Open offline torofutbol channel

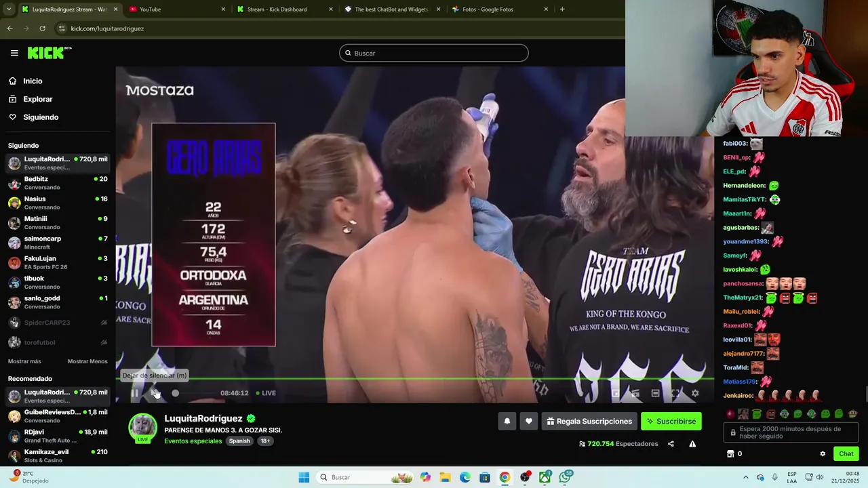click(x=58, y=342)
